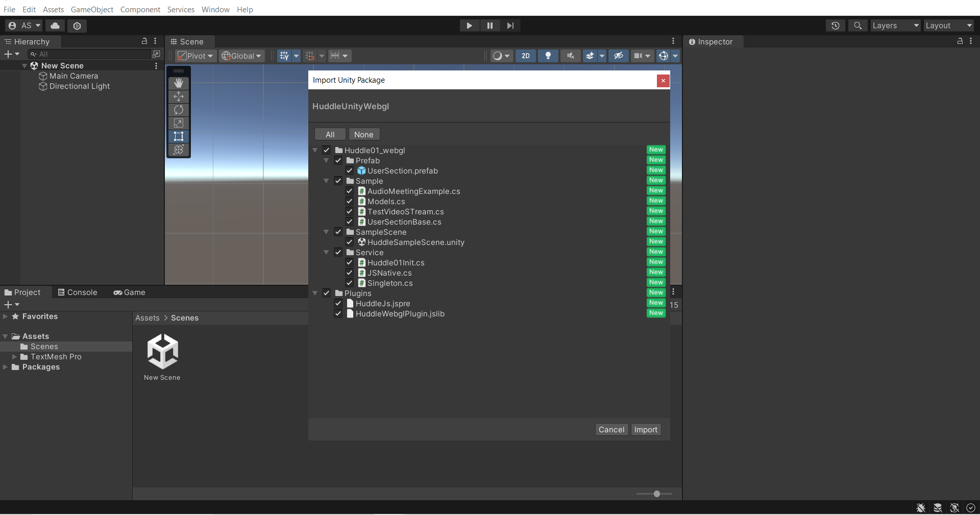Viewport: 980px width, 515px height.
Task: Collapse New Scene in Hierarchy
Action: point(24,66)
